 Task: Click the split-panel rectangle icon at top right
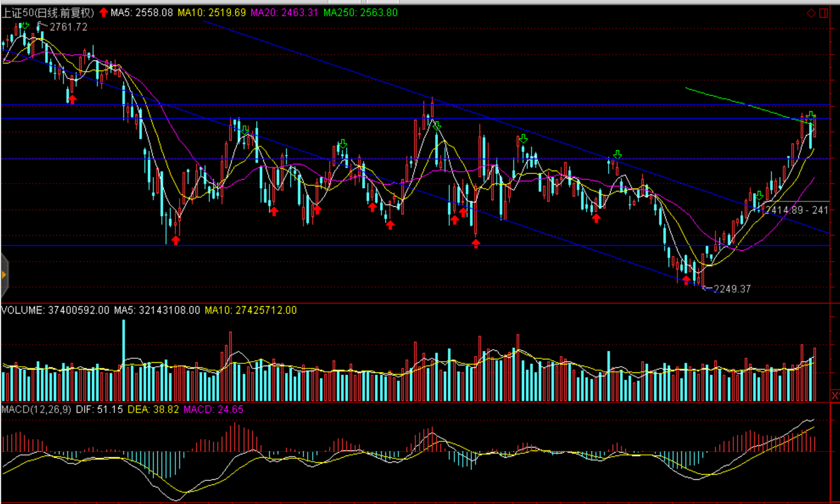tap(824, 13)
